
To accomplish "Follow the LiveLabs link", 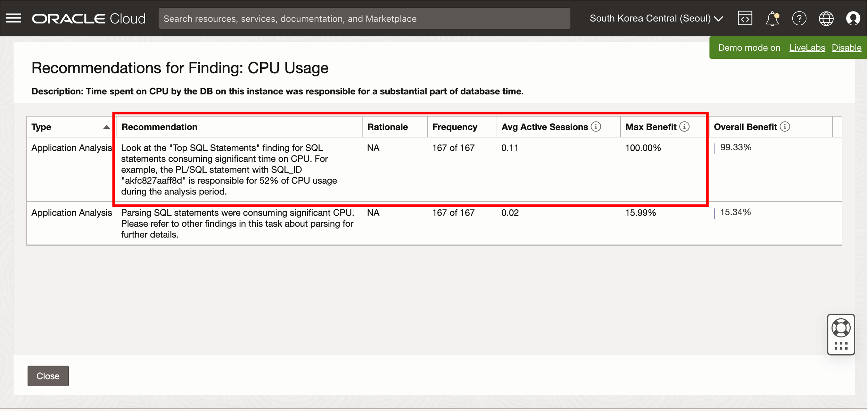I will point(807,48).
